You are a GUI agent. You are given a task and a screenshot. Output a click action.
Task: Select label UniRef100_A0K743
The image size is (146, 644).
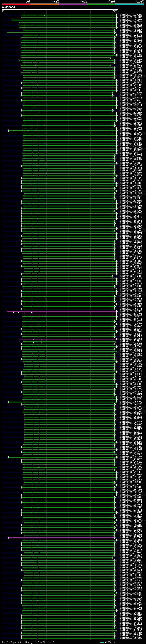131,326
